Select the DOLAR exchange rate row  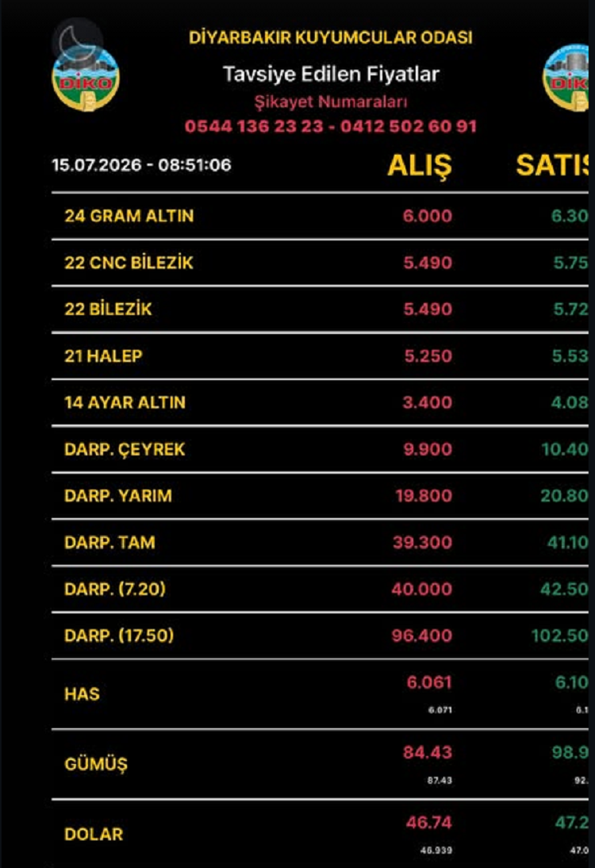(320, 834)
